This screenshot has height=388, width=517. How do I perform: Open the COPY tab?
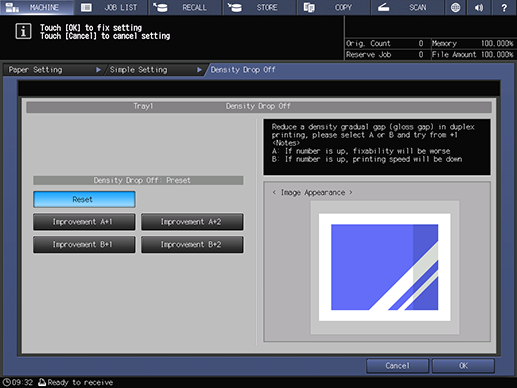point(334,7)
